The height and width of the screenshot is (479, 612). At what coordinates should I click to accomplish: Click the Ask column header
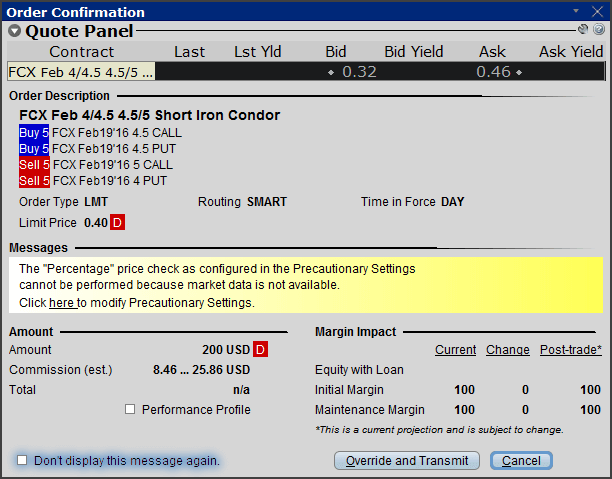[x=493, y=52]
